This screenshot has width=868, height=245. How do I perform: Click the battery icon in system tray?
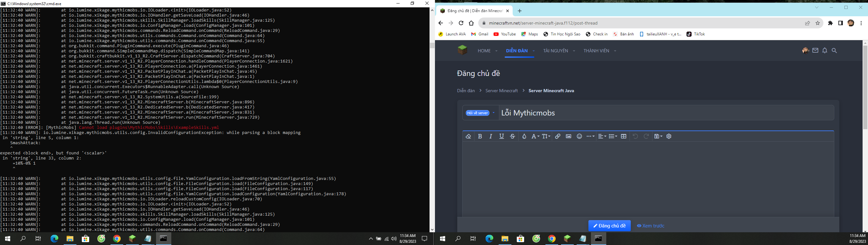pyautogui.click(x=378, y=239)
